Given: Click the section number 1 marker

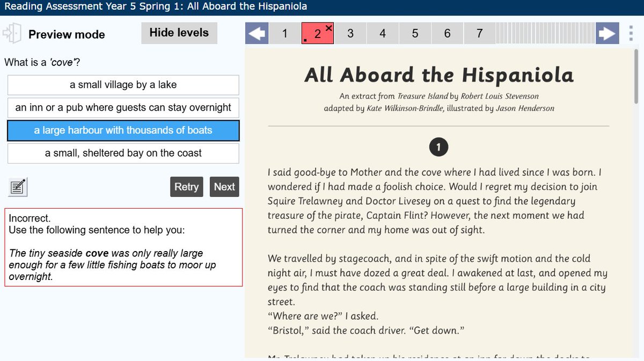Looking at the screenshot, I should [438, 147].
